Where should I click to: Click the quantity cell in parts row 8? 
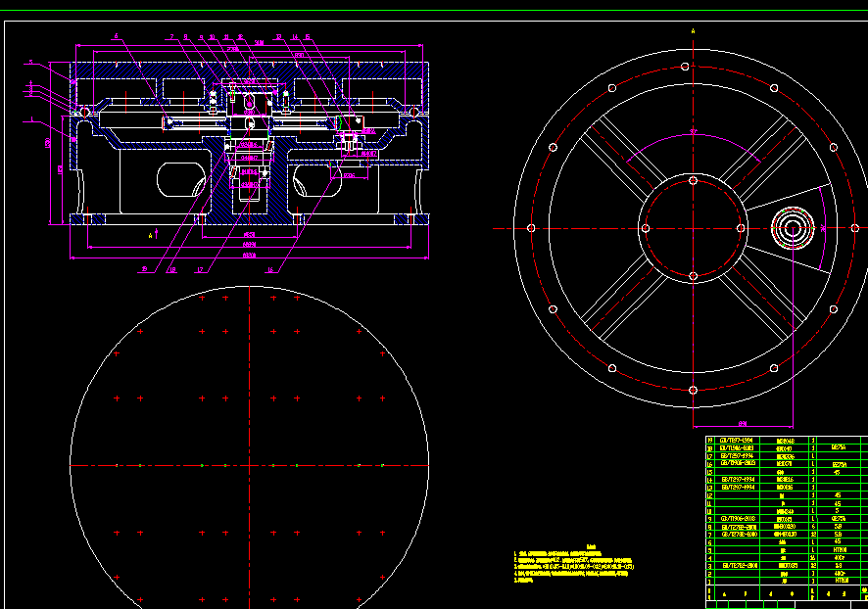tap(812, 527)
